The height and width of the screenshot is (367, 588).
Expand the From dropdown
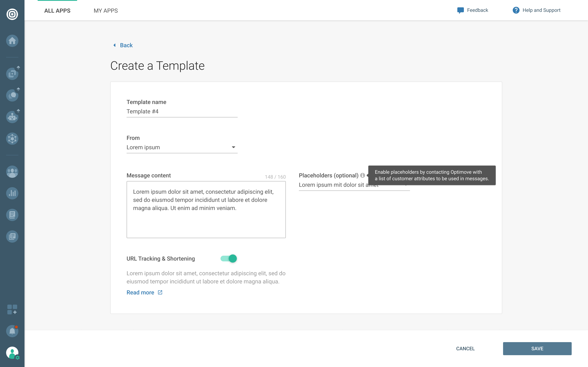pos(182,147)
